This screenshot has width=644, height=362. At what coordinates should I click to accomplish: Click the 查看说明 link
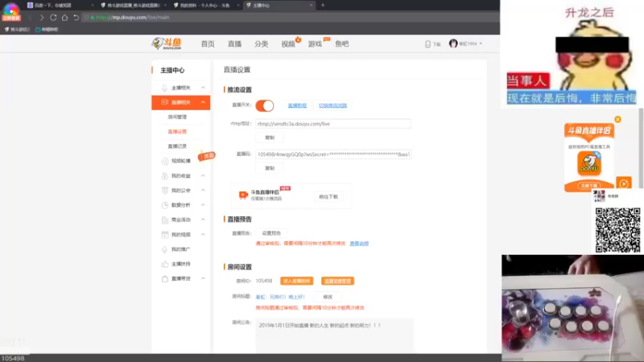pyautogui.click(x=359, y=244)
